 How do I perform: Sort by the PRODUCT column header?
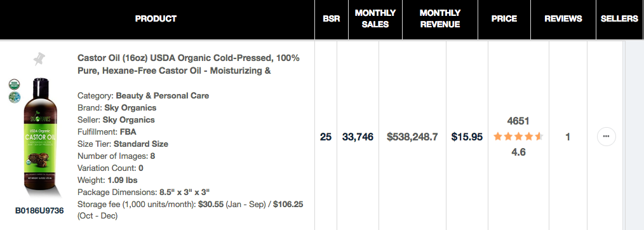156,18
